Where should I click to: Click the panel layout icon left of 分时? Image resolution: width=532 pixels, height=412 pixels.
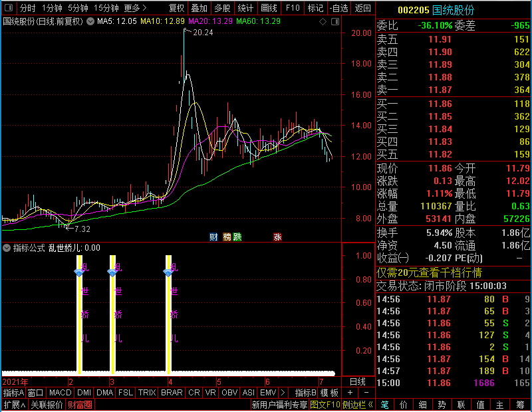point(9,7)
